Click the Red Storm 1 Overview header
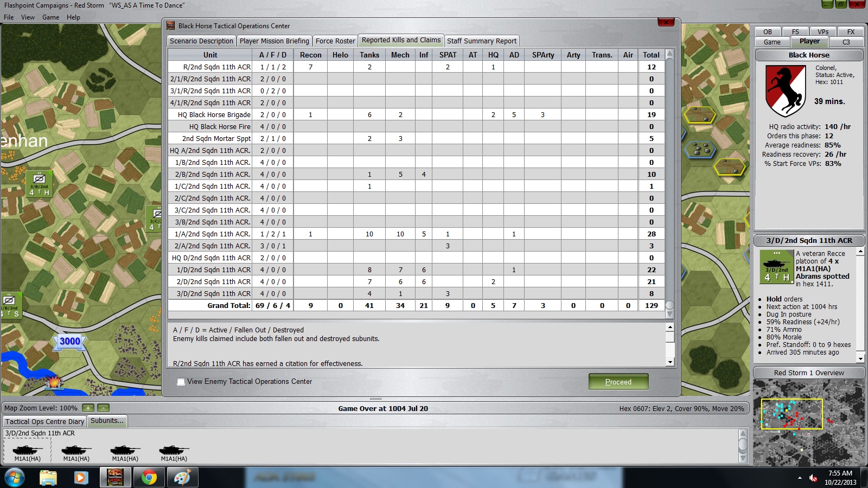868x488 pixels. [809, 373]
